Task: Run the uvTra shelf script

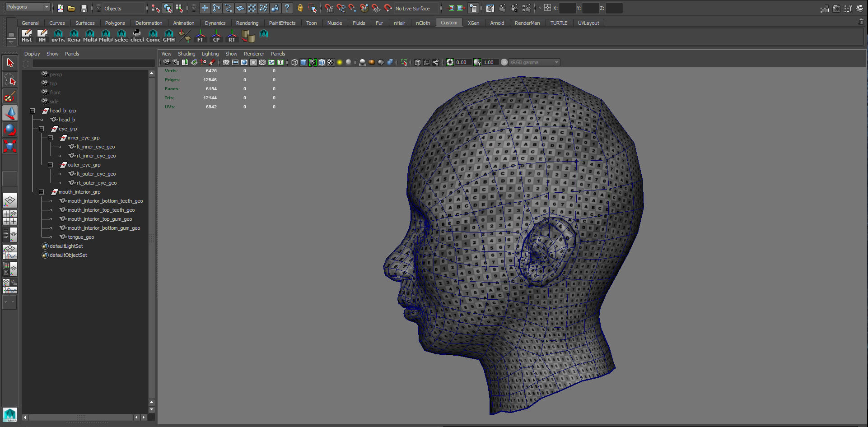Action: click(58, 36)
